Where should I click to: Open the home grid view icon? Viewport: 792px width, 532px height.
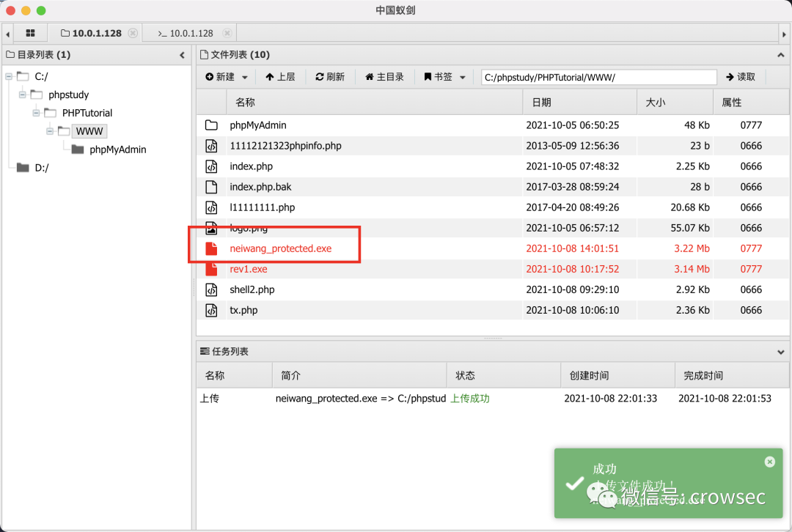point(30,33)
